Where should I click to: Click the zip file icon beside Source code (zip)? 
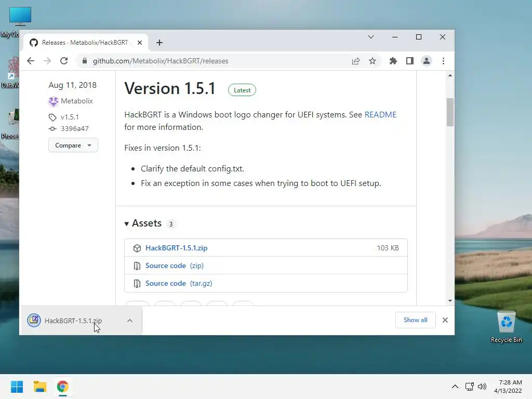(137, 266)
